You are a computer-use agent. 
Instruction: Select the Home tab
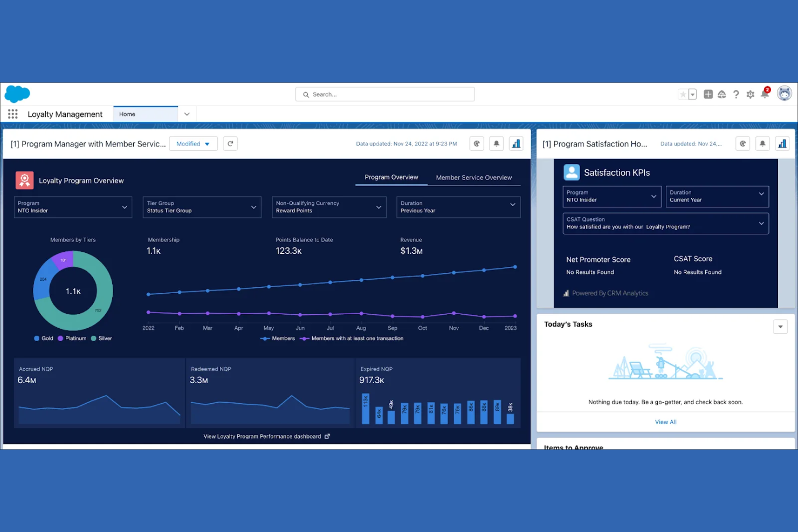click(x=146, y=114)
